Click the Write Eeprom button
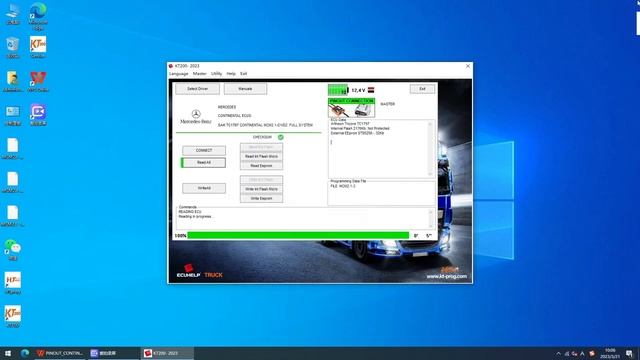The width and height of the screenshot is (640, 360). point(261,198)
